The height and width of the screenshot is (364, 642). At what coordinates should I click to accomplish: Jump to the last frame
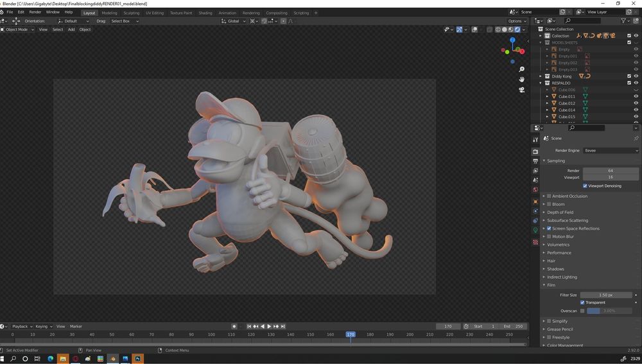pyautogui.click(x=282, y=326)
